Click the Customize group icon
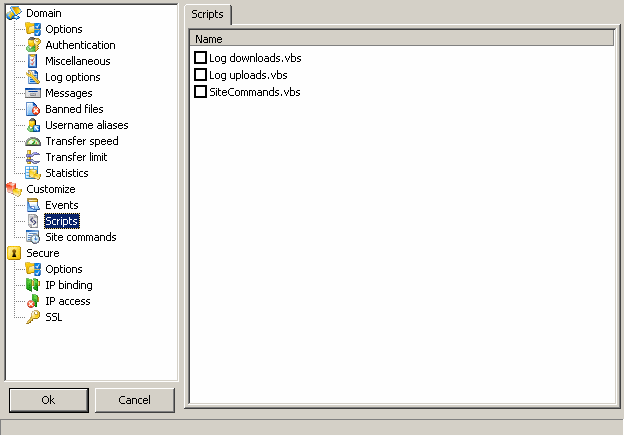This screenshot has width=624, height=436. click(14, 189)
